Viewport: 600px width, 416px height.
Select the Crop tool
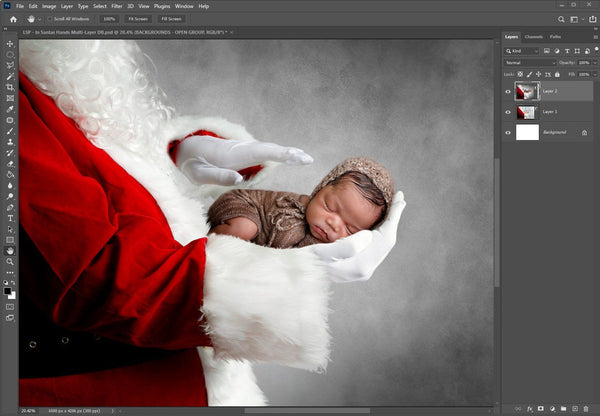pos(10,87)
